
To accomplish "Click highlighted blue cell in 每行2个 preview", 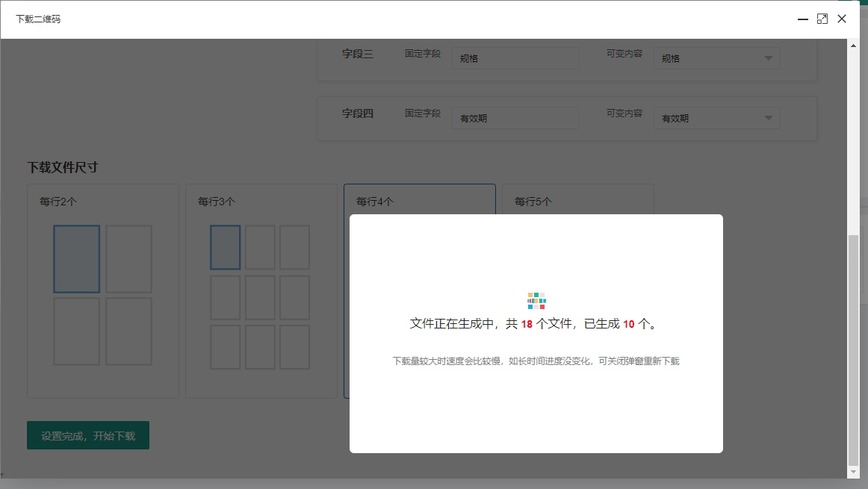I will click(76, 259).
